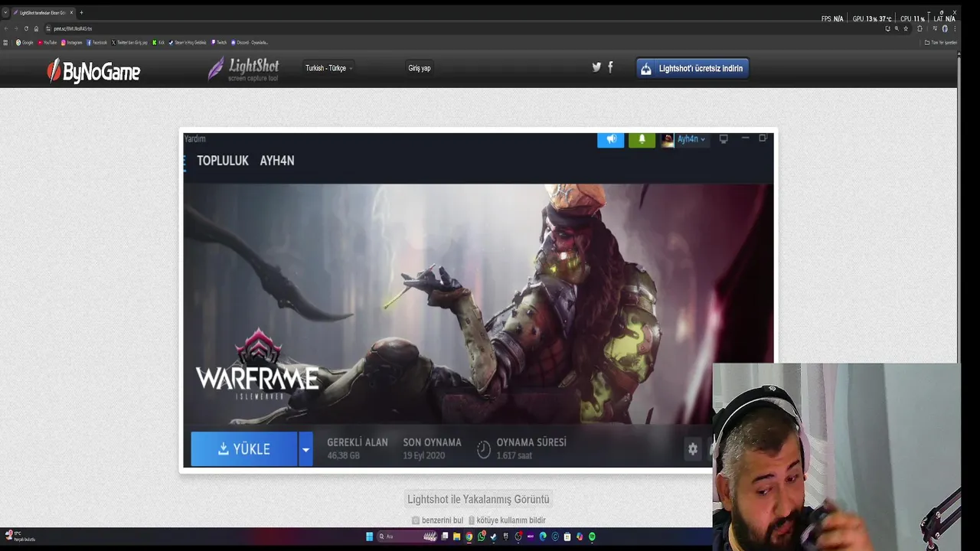
Task: Open the apps grid in bookmarks bar
Action: 5,42
